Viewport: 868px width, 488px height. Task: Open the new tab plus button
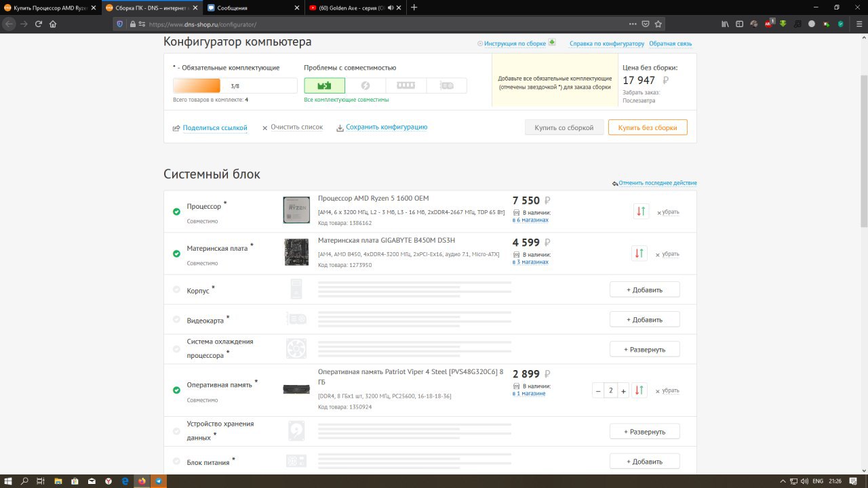point(414,7)
